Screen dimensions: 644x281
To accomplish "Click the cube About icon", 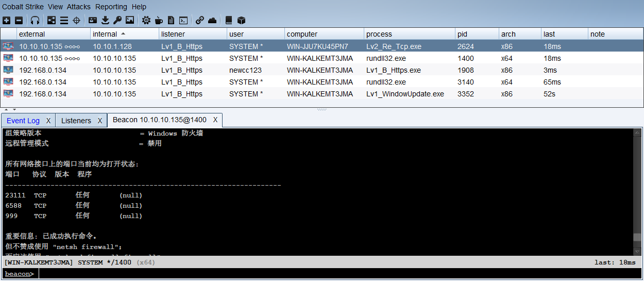I will click(x=241, y=21).
